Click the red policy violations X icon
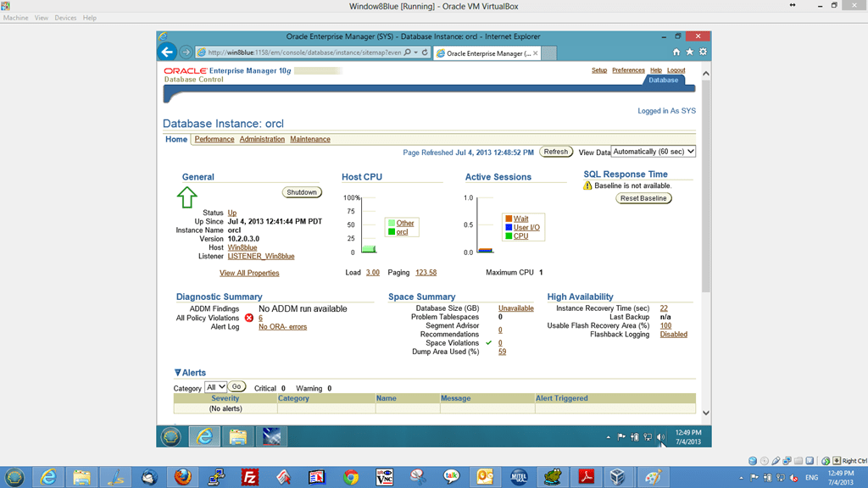The width and height of the screenshot is (868, 488). pos(249,318)
